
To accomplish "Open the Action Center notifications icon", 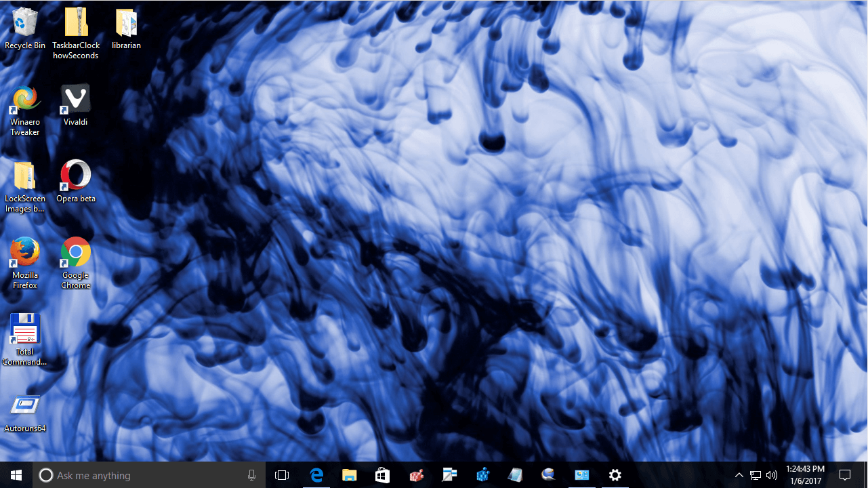I will click(845, 475).
